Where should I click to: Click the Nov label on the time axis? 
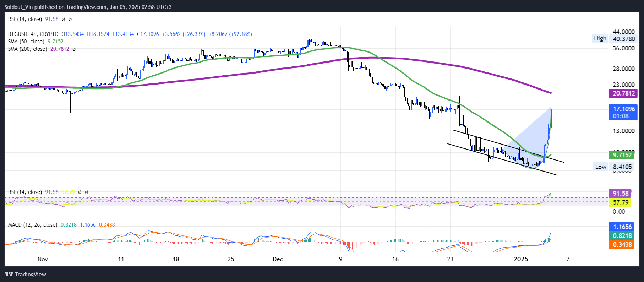pos(43,259)
